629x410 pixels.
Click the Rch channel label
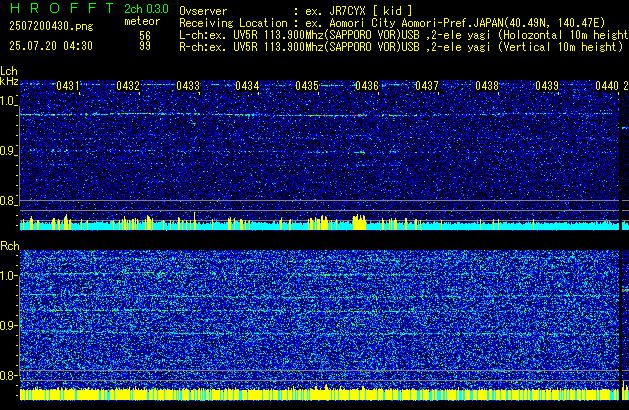(10, 246)
